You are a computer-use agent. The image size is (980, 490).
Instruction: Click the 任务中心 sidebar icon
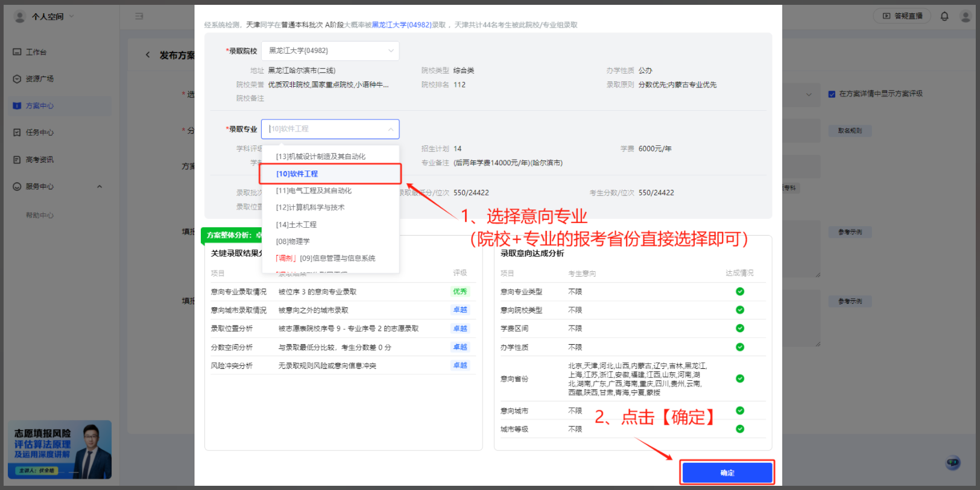pyautogui.click(x=17, y=133)
